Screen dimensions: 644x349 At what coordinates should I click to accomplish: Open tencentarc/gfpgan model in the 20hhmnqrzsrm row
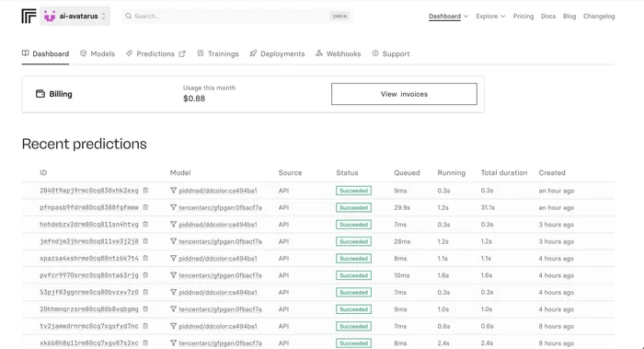(220, 309)
